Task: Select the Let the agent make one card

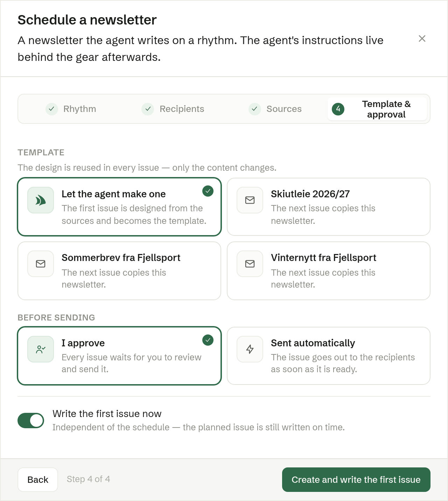Action: pyautogui.click(x=119, y=207)
